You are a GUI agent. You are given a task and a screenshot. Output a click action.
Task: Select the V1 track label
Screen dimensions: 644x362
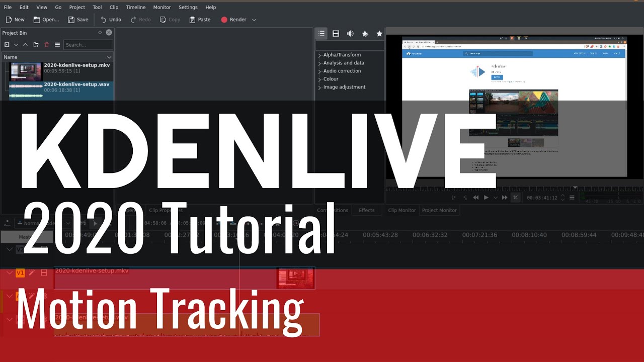(20, 273)
